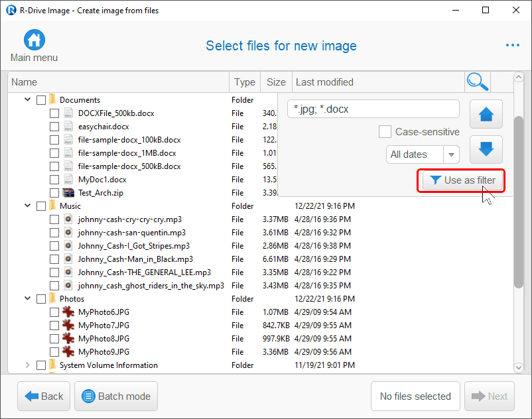The width and height of the screenshot is (532, 419).
Task: Click the johnny_cash_ghost_riders_in_the_sky.mp3 audio icon
Action: [x=68, y=286]
